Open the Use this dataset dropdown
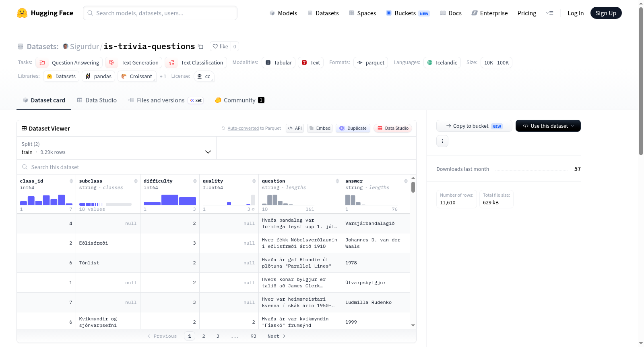The height and width of the screenshot is (347, 644). [548, 126]
